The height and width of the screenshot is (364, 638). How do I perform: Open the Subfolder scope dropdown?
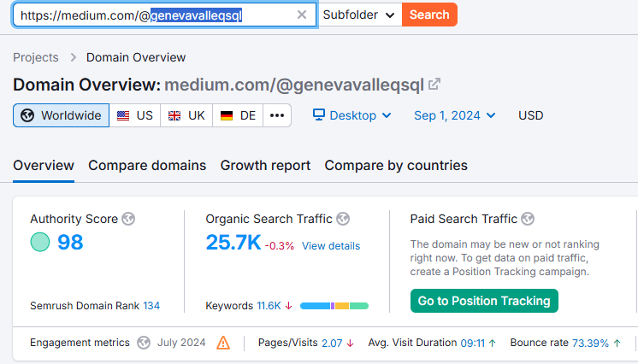click(359, 15)
